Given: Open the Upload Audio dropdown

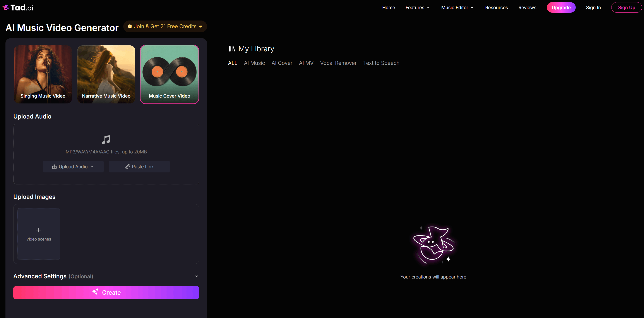Looking at the screenshot, I should tap(73, 167).
